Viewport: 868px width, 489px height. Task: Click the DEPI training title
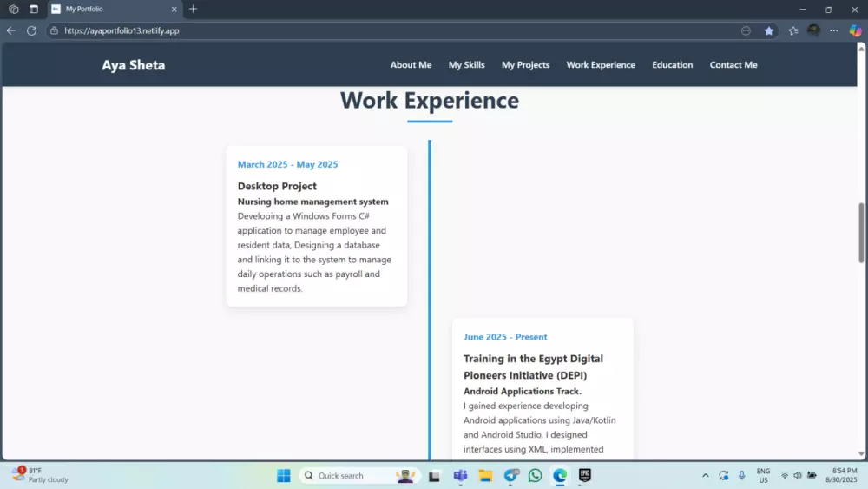(x=533, y=367)
